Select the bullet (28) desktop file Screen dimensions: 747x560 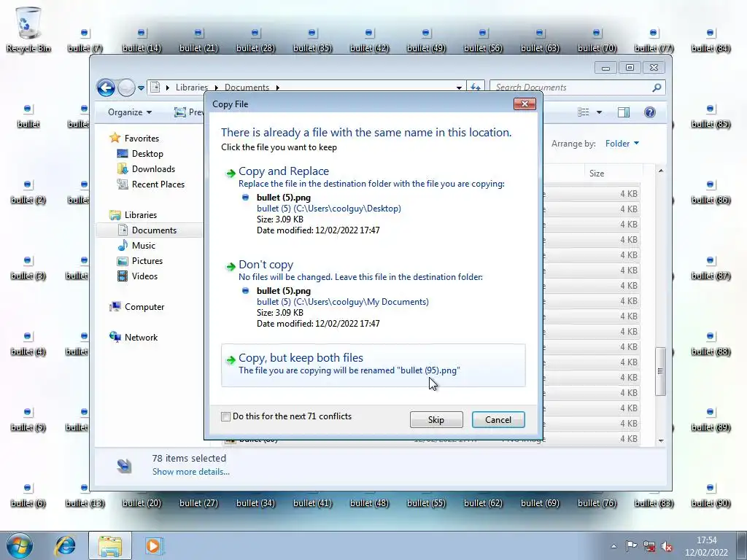(255, 40)
